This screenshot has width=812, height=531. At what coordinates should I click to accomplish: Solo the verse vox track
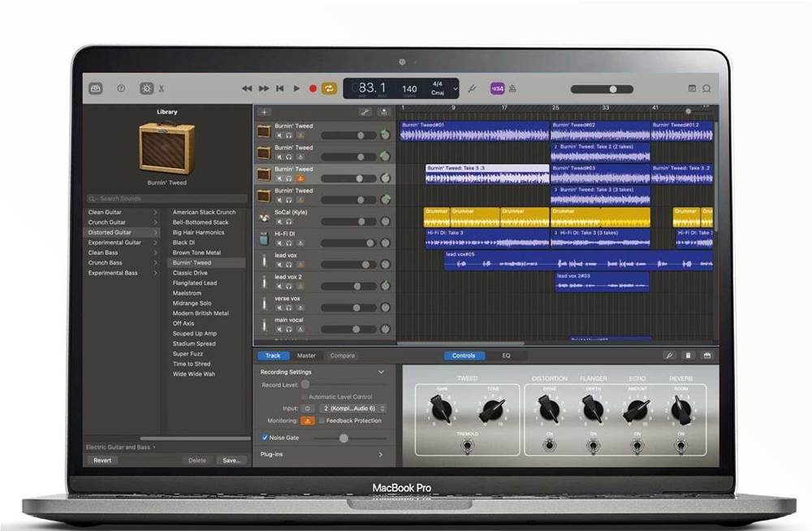coord(289,308)
